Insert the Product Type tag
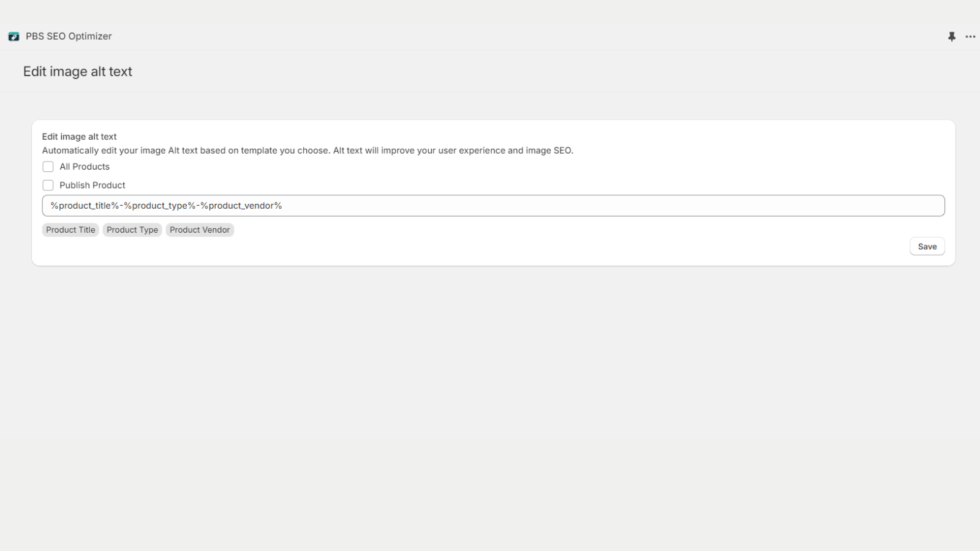 (x=132, y=230)
